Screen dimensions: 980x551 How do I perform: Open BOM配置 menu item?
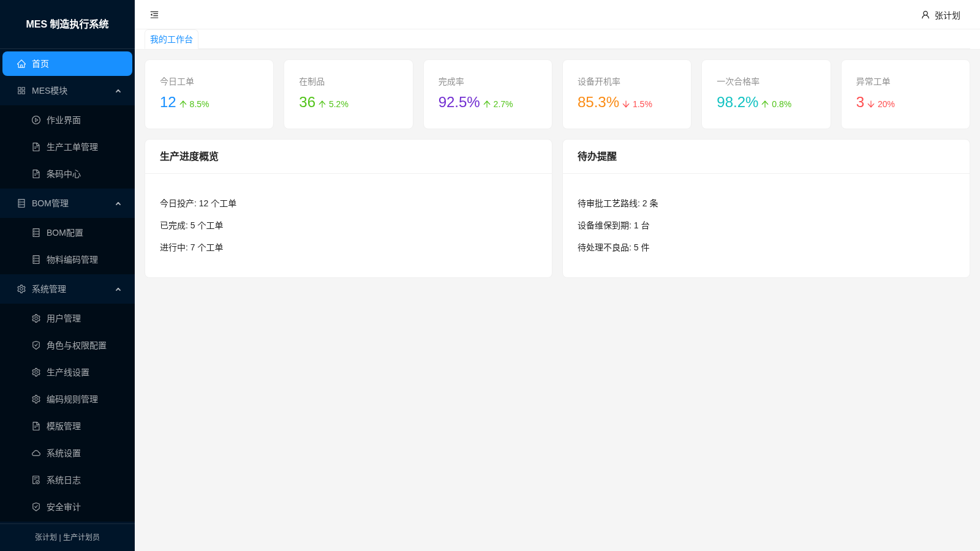pos(67,233)
